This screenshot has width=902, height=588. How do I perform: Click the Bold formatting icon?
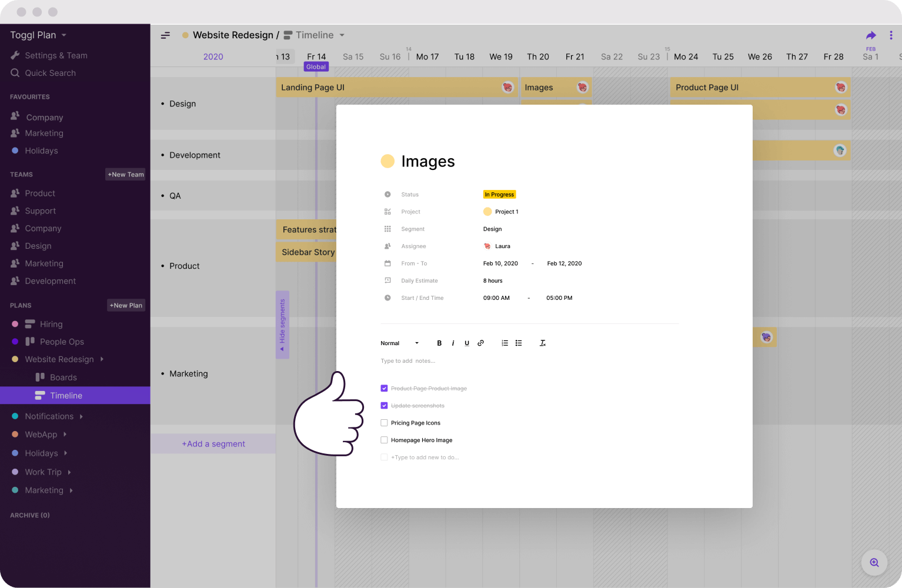pos(439,343)
